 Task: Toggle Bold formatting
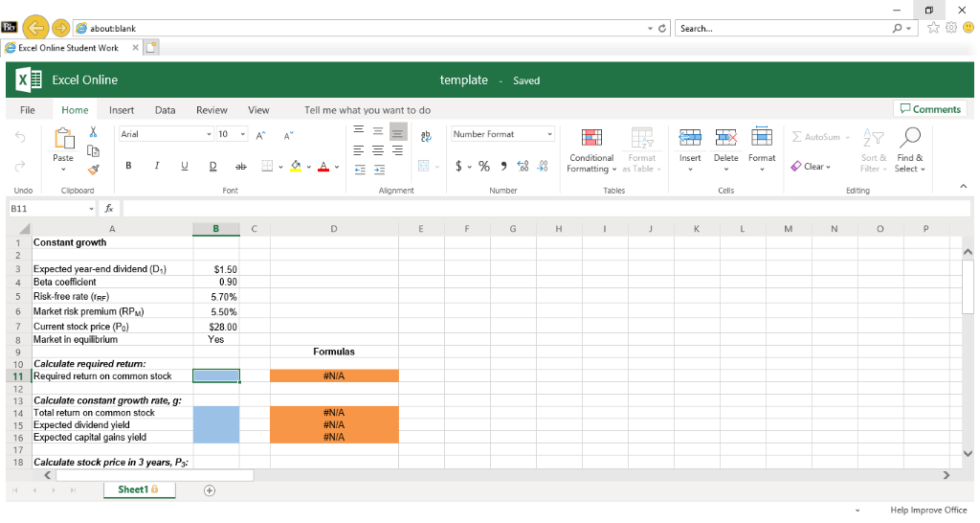128,167
